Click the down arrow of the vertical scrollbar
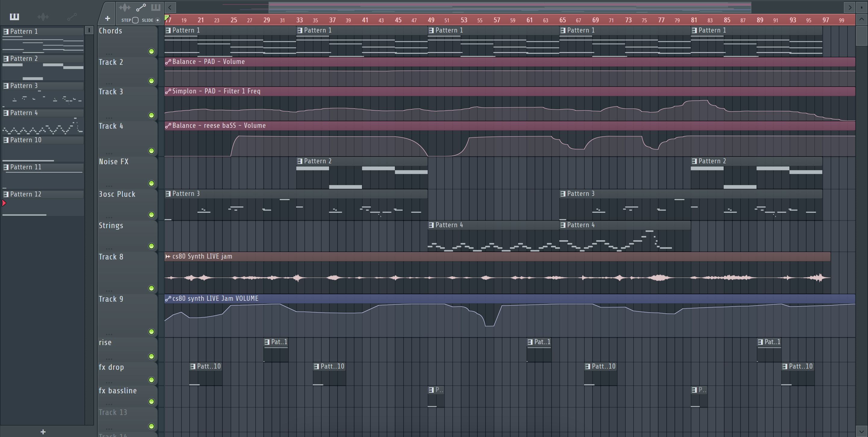The image size is (868, 437). tap(862, 431)
